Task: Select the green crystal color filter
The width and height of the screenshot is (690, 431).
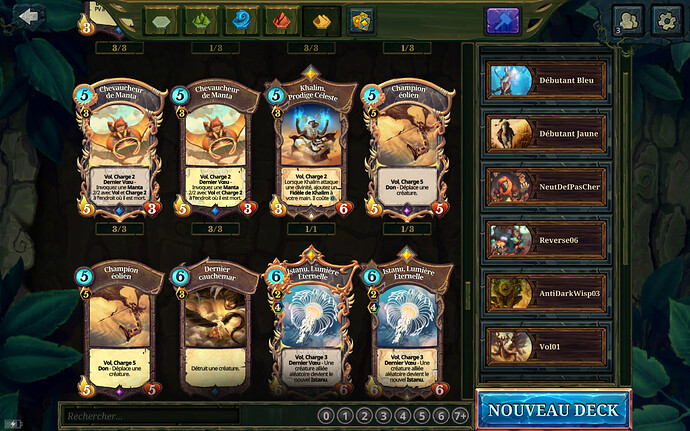Action: [201, 21]
